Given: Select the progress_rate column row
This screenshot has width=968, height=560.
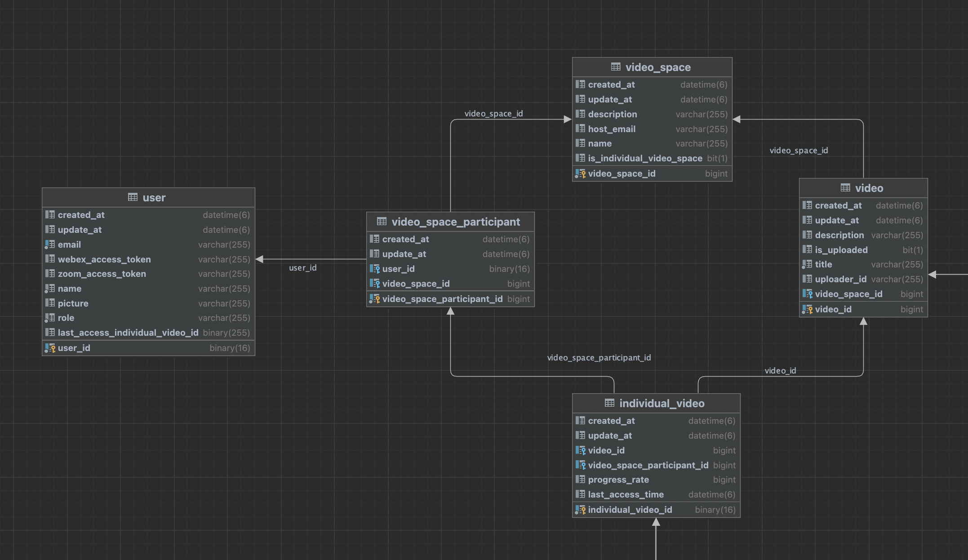Looking at the screenshot, I should [618, 480].
